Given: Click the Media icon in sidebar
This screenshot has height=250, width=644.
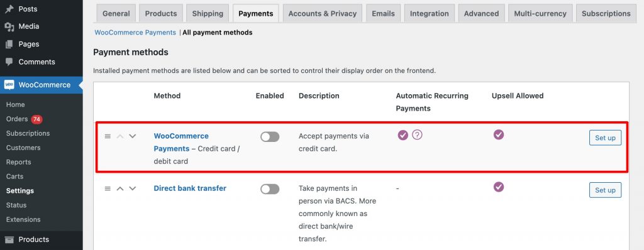Looking at the screenshot, I should pos(9,26).
